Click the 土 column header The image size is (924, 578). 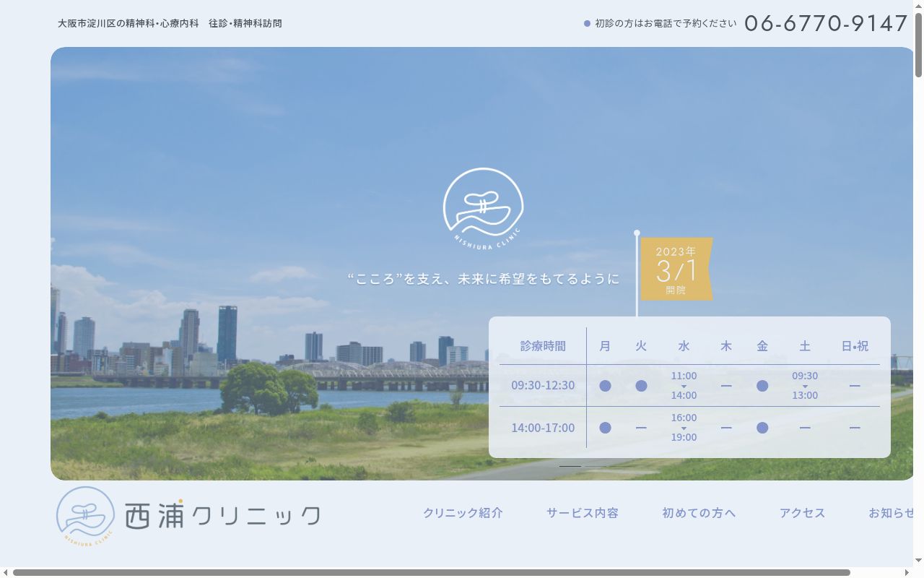(x=805, y=346)
